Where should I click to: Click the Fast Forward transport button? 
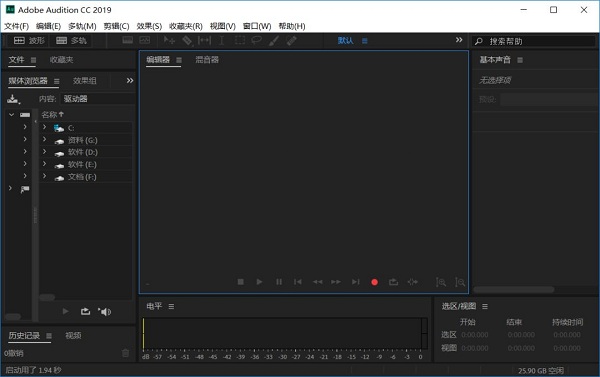[x=336, y=282]
